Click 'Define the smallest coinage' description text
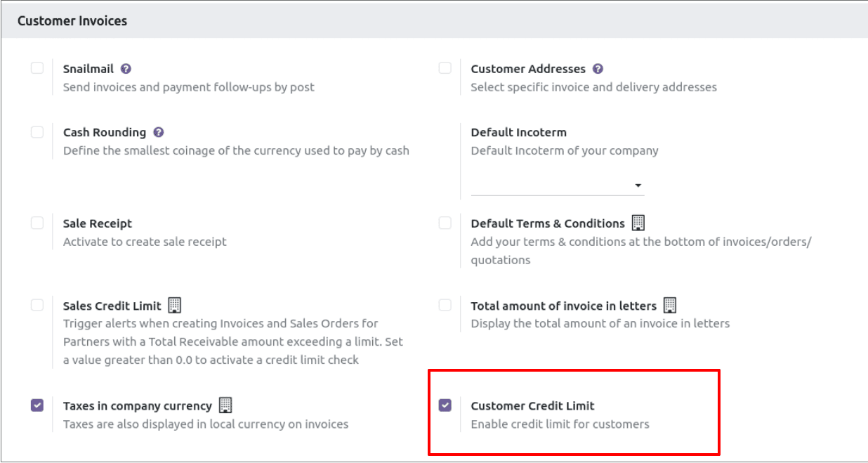This screenshot has width=868, height=463. point(236,150)
